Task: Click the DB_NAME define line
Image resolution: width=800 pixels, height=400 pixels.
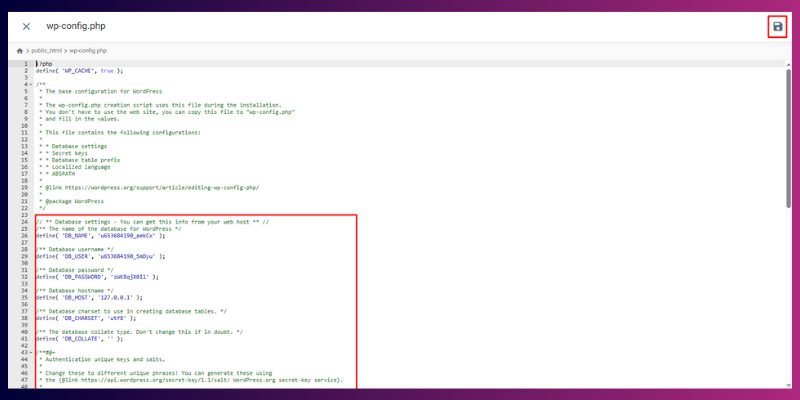Action: [x=101, y=236]
